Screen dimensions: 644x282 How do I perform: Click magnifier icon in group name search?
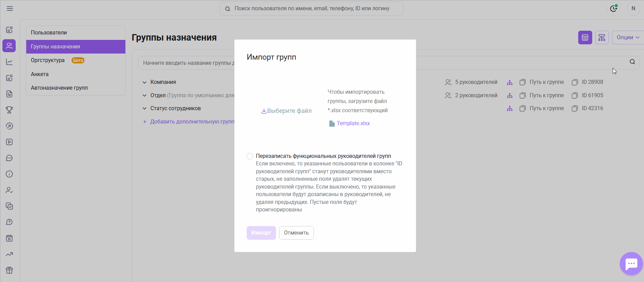(632, 62)
